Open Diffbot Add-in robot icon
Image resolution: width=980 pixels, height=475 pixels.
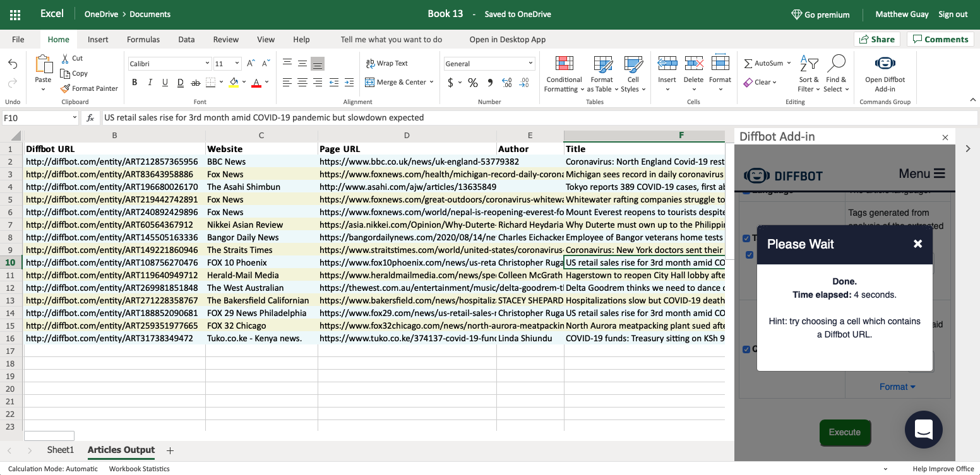pos(885,64)
